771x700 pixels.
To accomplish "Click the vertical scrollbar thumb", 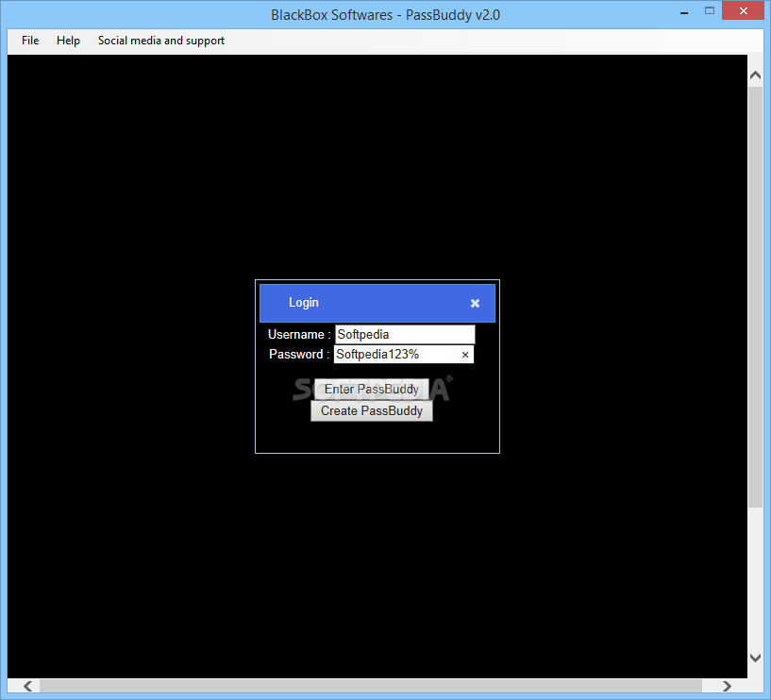I will click(x=755, y=297).
